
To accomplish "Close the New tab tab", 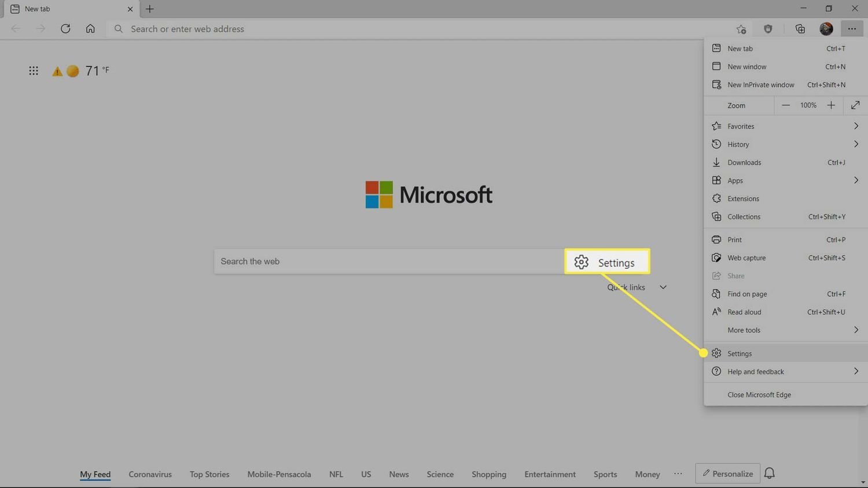I will click(x=130, y=9).
